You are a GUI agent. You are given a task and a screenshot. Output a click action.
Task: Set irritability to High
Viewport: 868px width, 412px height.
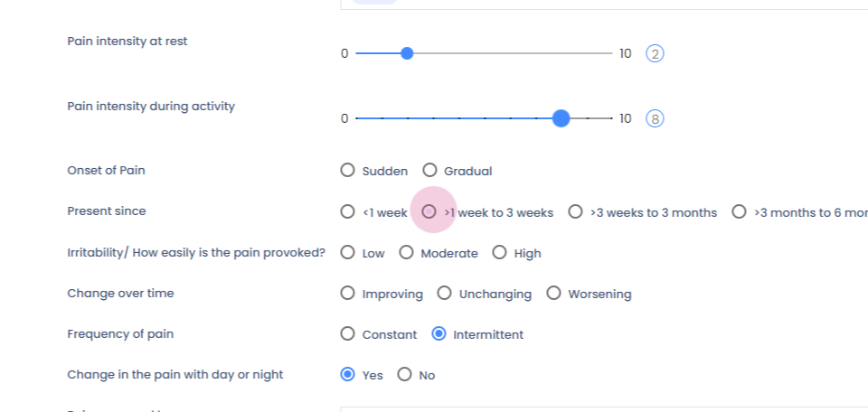pos(499,252)
